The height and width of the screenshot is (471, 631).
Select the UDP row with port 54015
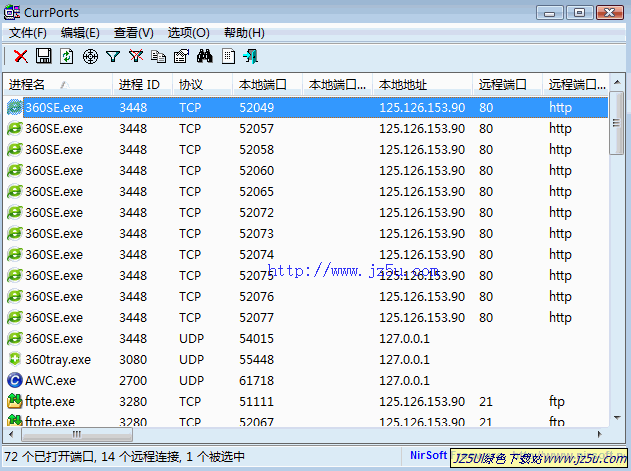(x=306, y=338)
